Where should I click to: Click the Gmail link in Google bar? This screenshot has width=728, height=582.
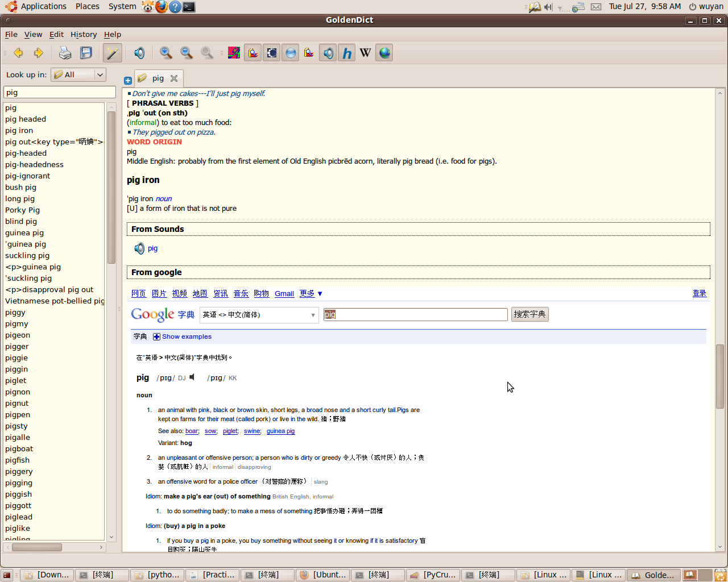[284, 294]
